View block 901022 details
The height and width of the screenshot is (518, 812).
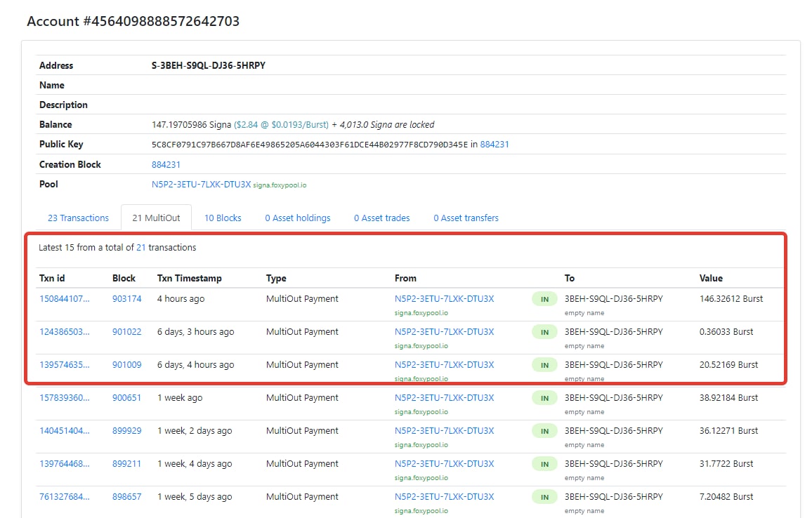[126, 331]
